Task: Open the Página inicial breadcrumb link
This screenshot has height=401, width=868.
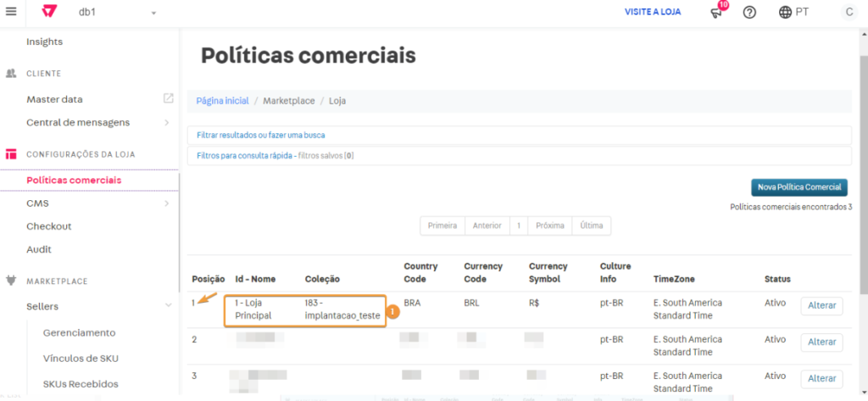Action: pyautogui.click(x=222, y=101)
